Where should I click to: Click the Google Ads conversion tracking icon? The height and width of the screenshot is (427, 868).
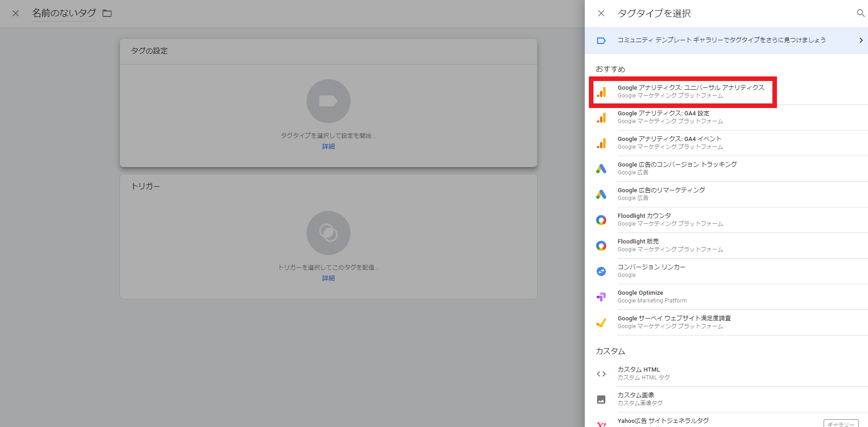pos(601,169)
